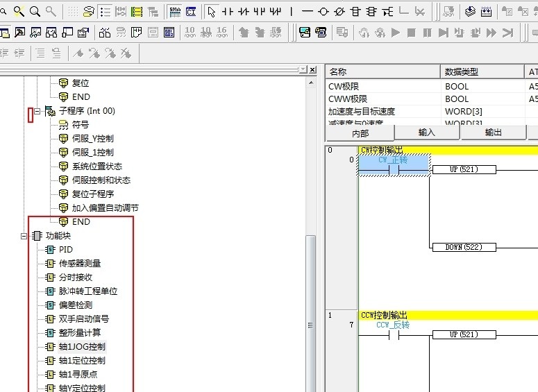Select the 符号 item under 子程序
Viewport: 538px width, 392px height.
[81, 124]
